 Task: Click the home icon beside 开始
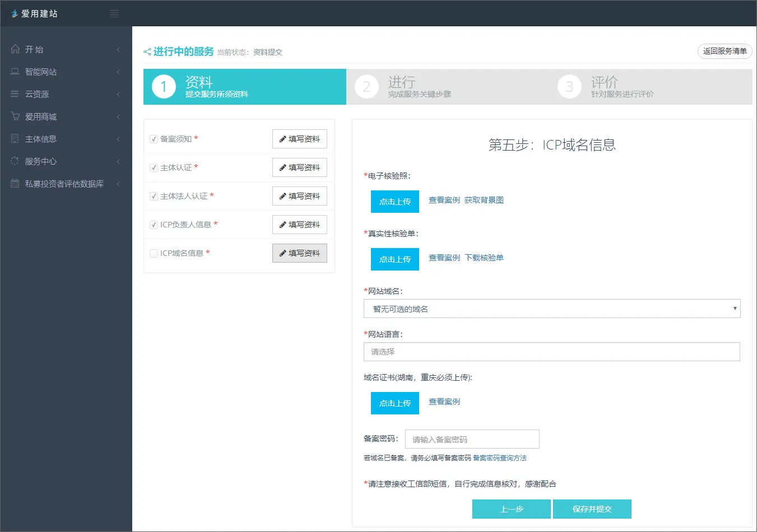pos(15,49)
